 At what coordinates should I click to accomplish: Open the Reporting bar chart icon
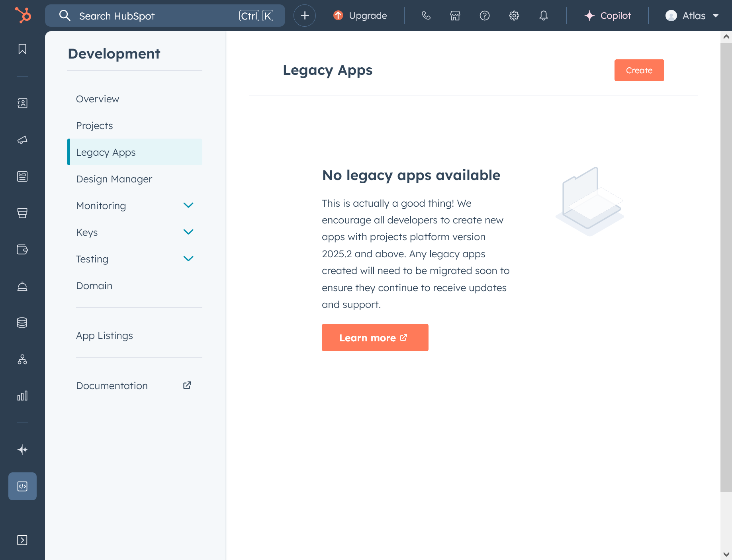click(22, 396)
